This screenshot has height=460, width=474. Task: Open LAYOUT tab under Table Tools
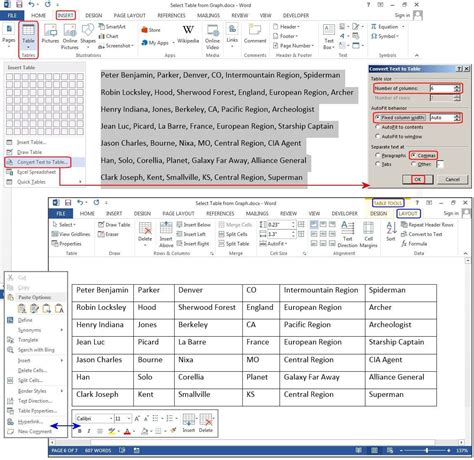(408, 213)
